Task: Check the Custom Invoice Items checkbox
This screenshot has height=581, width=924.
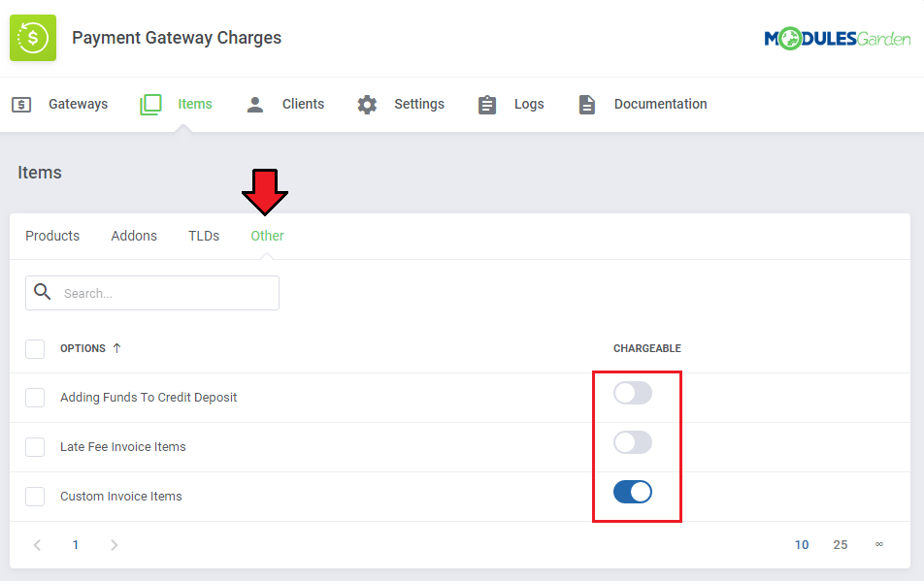Action: click(x=35, y=497)
